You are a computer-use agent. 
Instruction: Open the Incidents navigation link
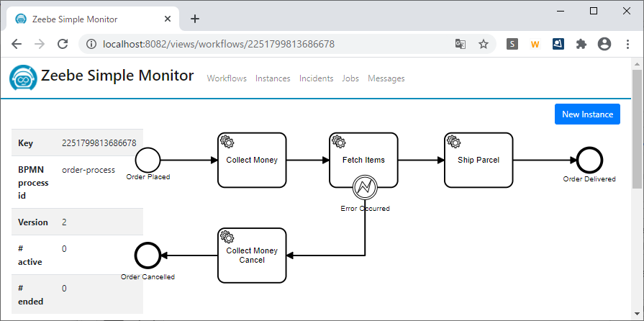(x=317, y=78)
